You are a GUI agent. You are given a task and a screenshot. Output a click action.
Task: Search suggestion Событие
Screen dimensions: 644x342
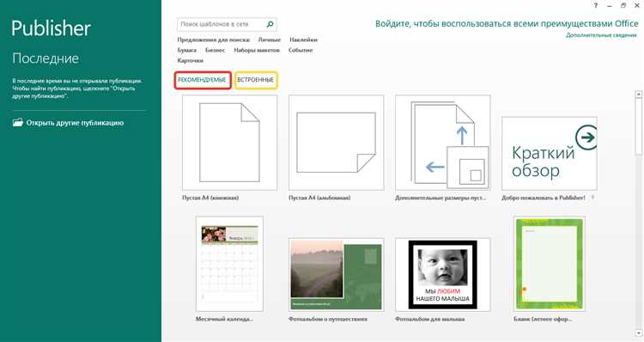(301, 50)
